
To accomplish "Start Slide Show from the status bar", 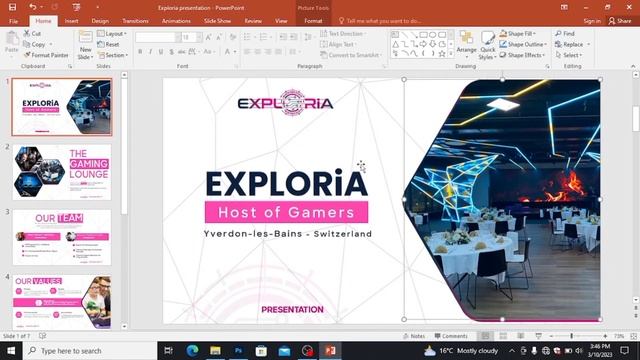I will coord(538,336).
